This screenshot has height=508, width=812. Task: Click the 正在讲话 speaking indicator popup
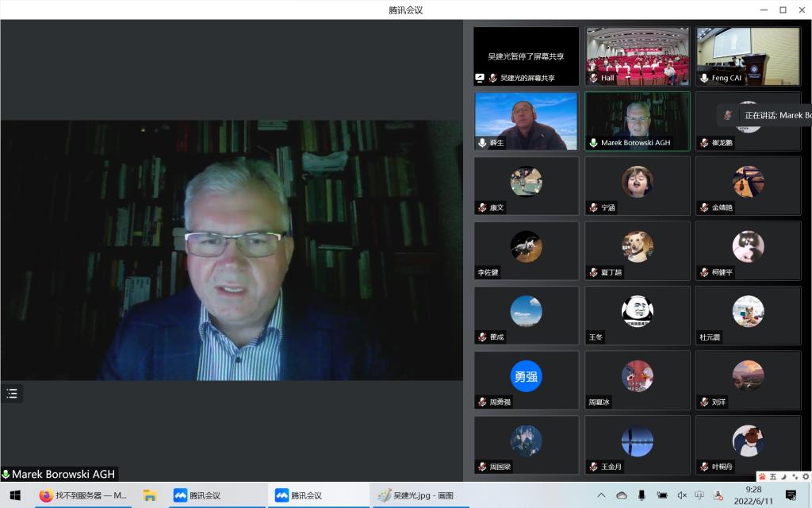pyautogui.click(x=773, y=116)
